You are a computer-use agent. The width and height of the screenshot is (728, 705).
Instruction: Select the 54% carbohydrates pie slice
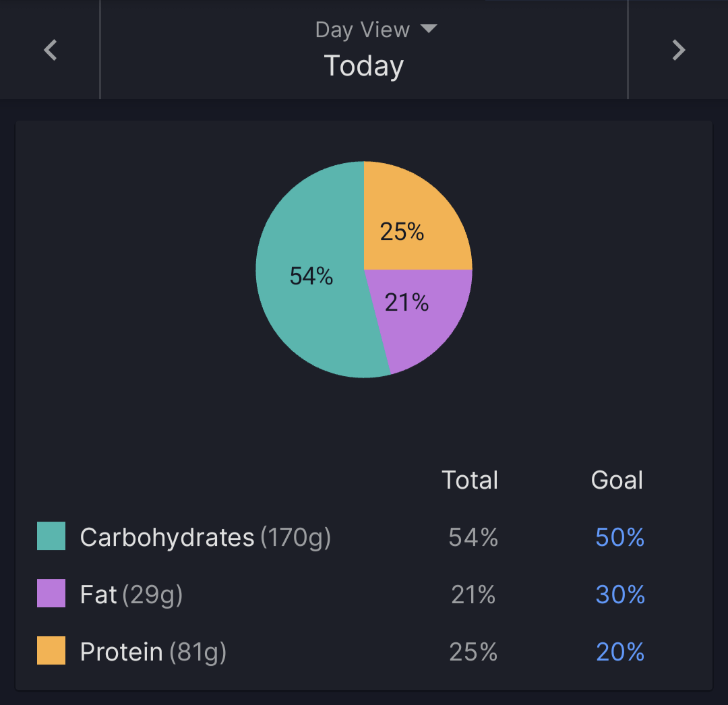pos(311,276)
